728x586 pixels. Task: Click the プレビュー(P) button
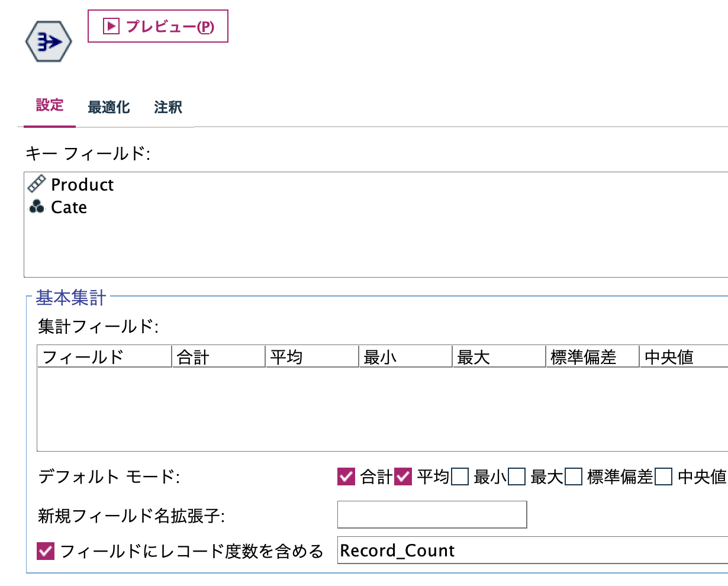click(x=157, y=26)
